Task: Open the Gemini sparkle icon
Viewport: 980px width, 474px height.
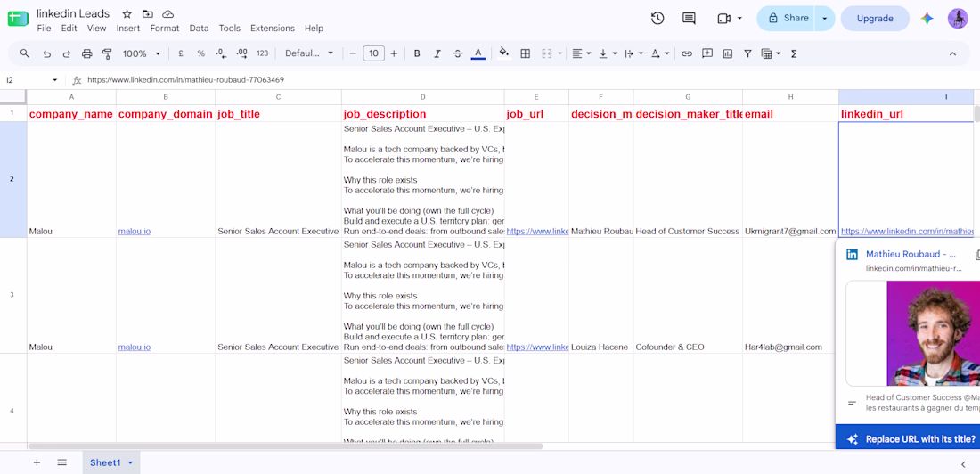Action: coord(927,18)
